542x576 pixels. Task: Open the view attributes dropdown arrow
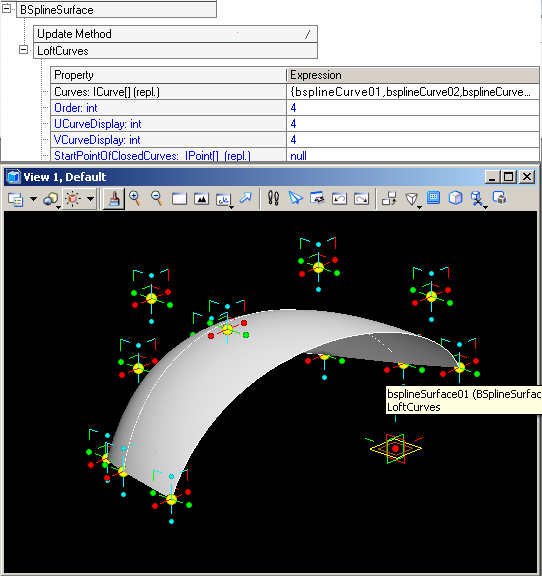pos(33,199)
